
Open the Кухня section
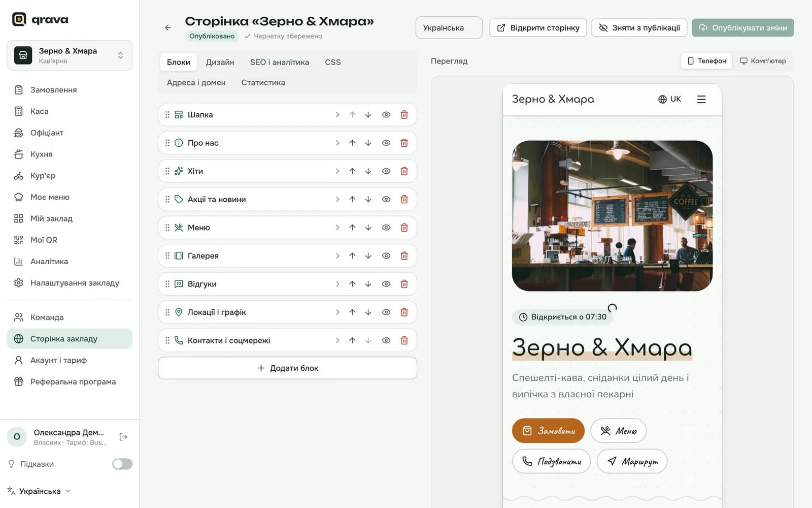click(x=70, y=154)
